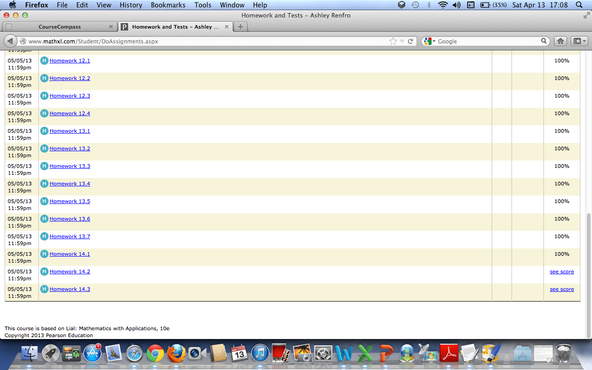Open Homework 14.1 assignment link
This screenshot has width=592, height=370.
[70, 254]
